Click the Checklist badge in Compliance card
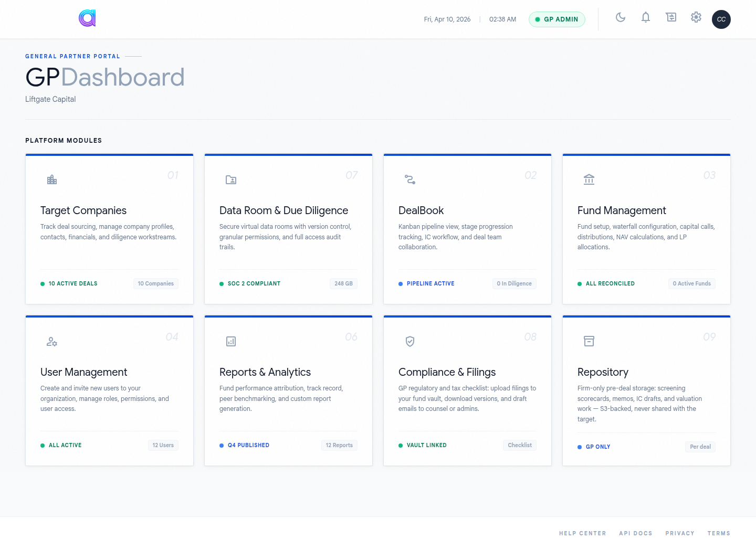 tap(520, 445)
